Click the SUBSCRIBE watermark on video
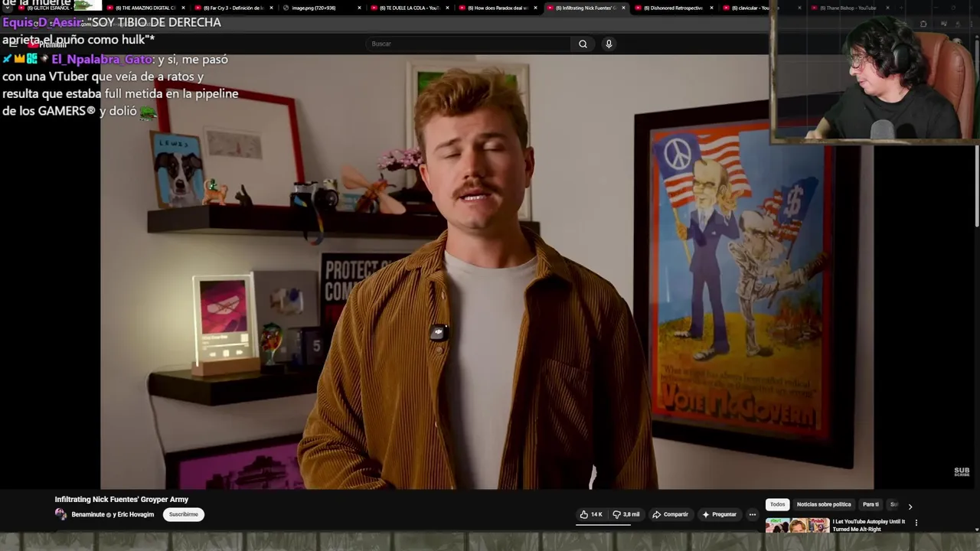The width and height of the screenshot is (980, 551). click(x=962, y=471)
